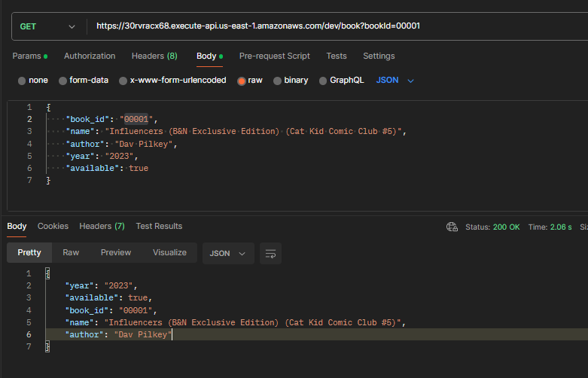
Task: Click the request URL input field
Action: (331, 26)
